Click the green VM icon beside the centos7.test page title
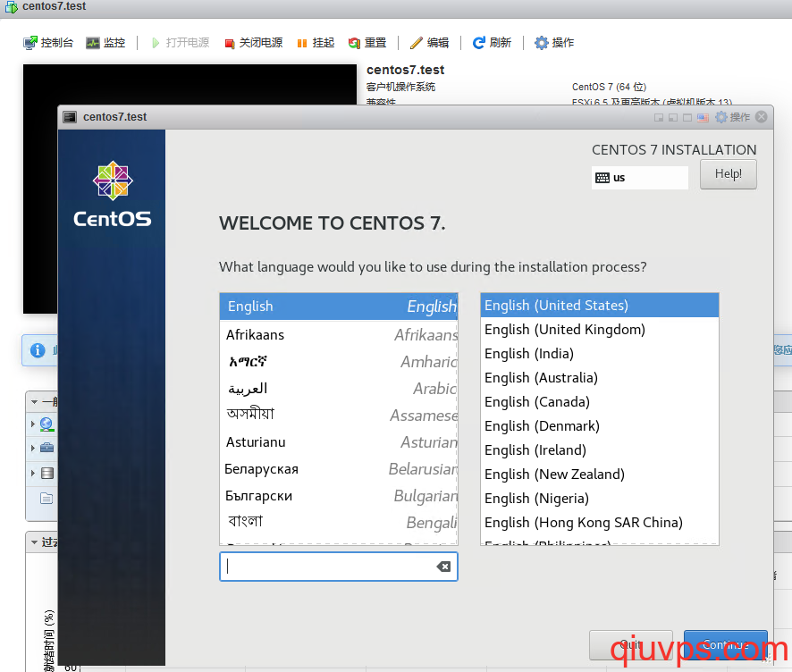 [x=11, y=6]
